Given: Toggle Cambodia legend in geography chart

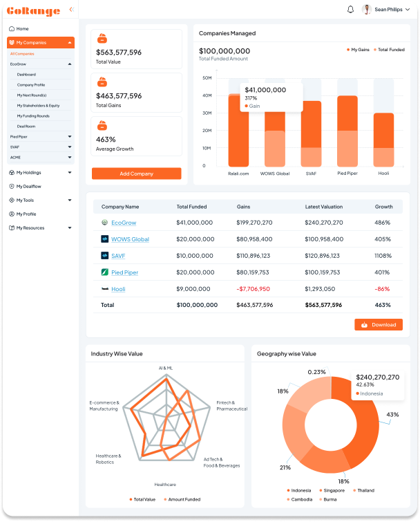Looking at the screenshot, I should point(300,499).
